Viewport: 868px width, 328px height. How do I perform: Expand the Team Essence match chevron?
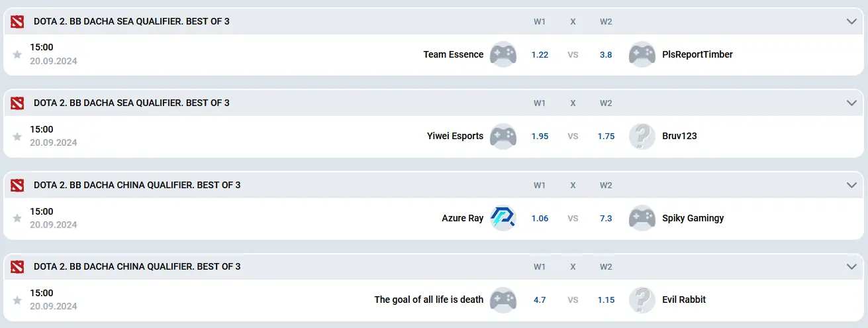pyautogui.click(x=852, y=21)
